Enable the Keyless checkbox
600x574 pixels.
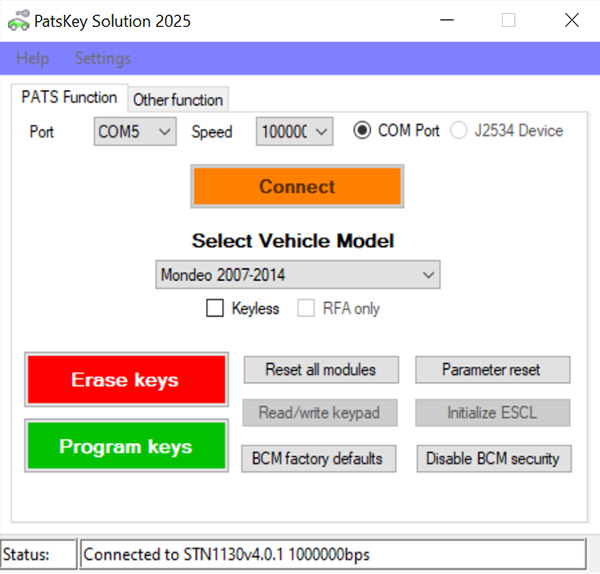tap(215, 308)
